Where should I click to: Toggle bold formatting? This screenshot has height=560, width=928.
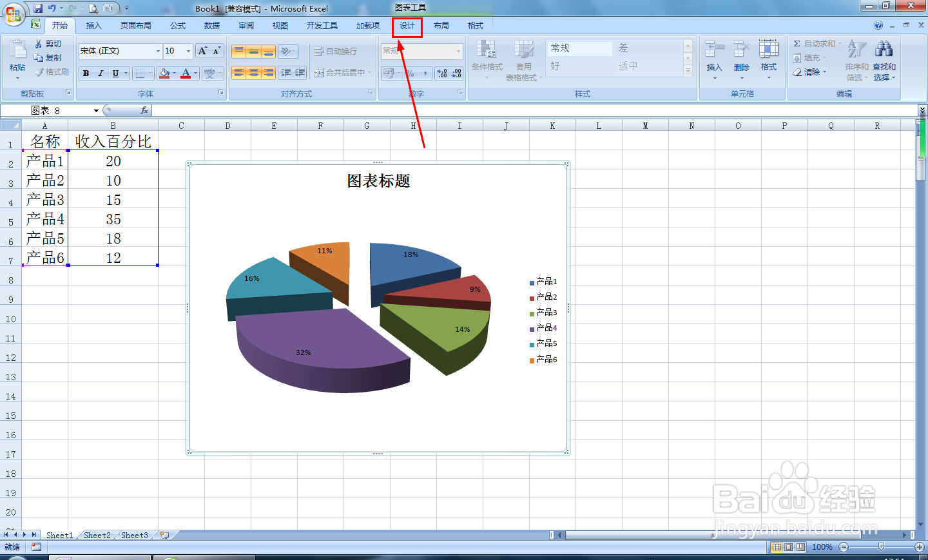[x=86, y=73]
